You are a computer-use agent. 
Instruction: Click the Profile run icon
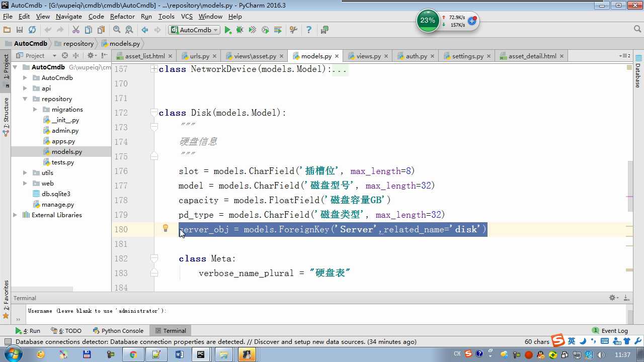click(x=265, y=30)
